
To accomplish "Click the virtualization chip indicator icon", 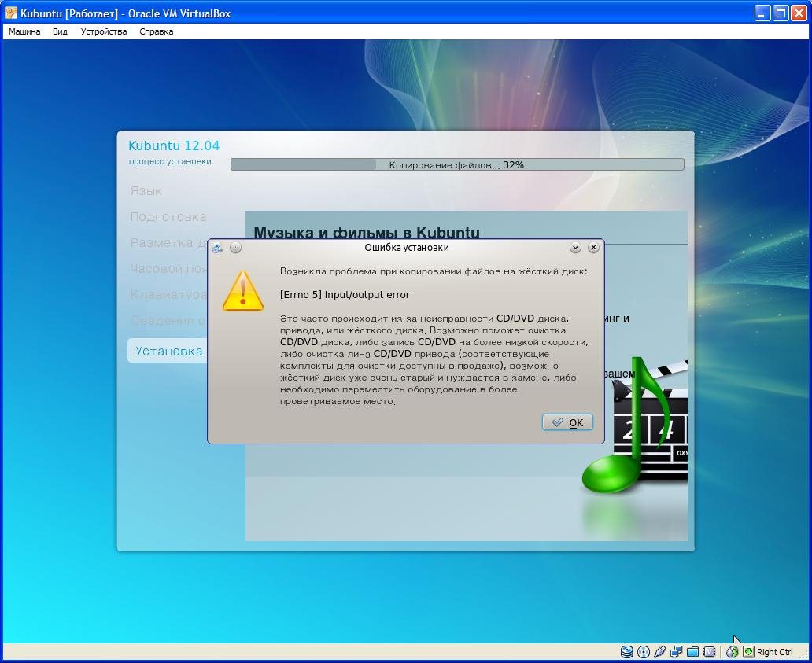I will (710, 652).
